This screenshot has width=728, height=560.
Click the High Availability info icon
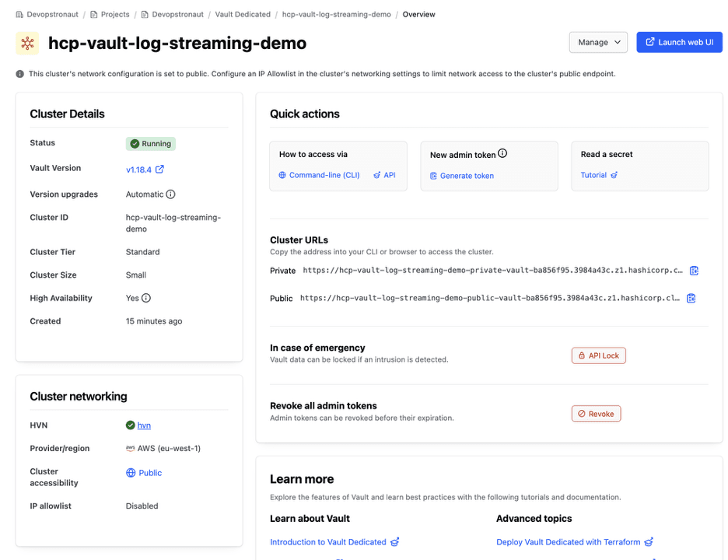pyautogui.click(x=146, y=298)
